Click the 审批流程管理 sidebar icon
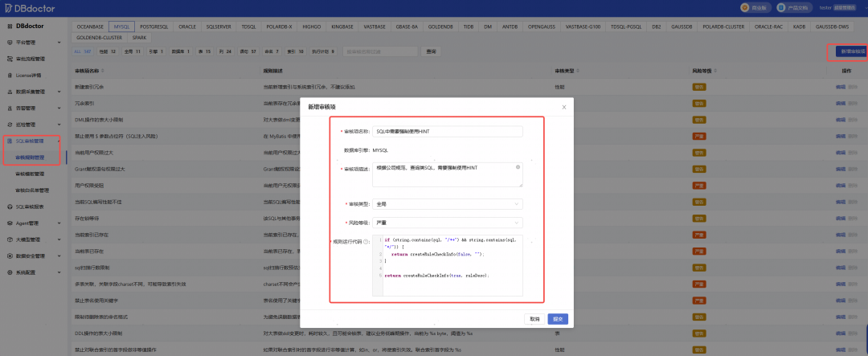Screen dimensions: 868x356 pyautogui.click(x=10, y=59)
